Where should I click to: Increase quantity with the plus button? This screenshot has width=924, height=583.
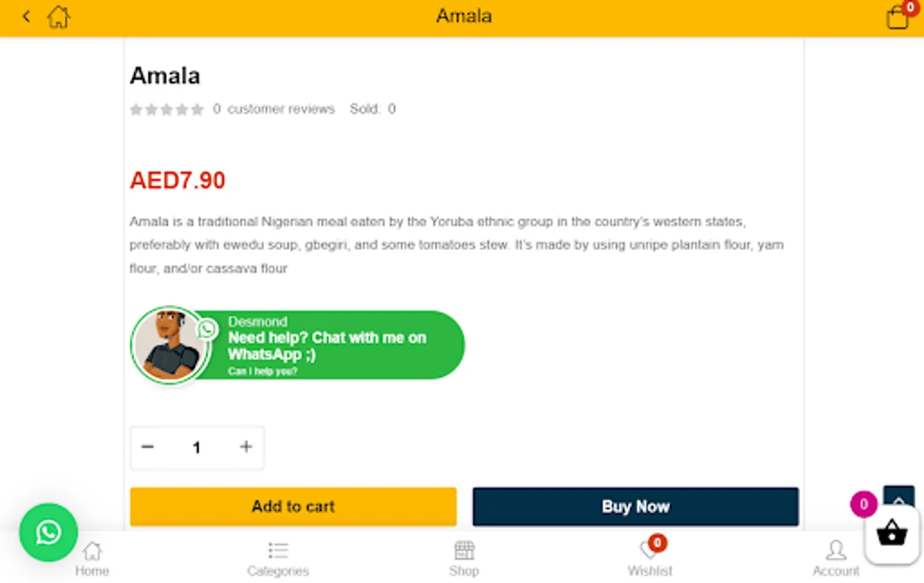pos(246,447)
